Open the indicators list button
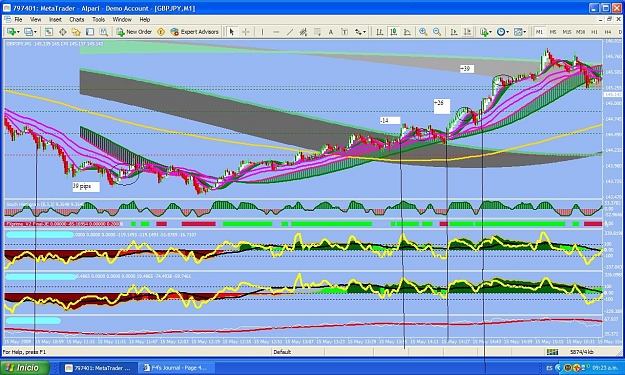The width and height of the screenshot is (625, 375). pyautogui.click(x=484, y=32)
